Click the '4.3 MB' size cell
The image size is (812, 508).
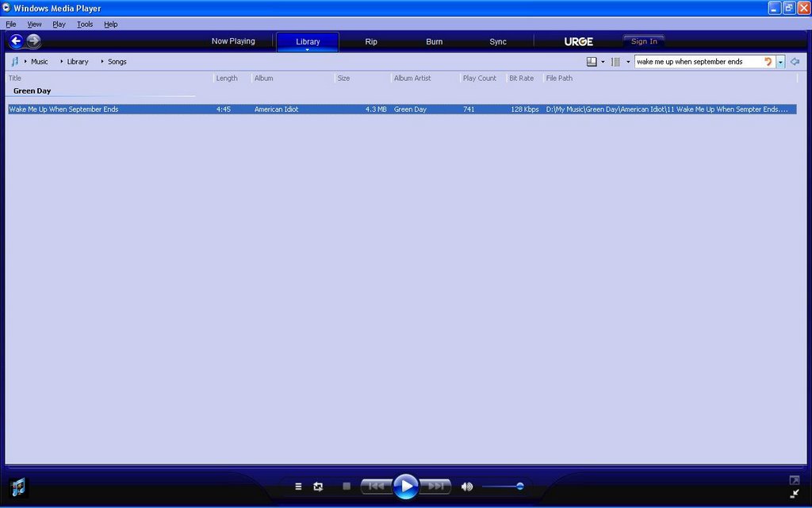tap(376, 110)
